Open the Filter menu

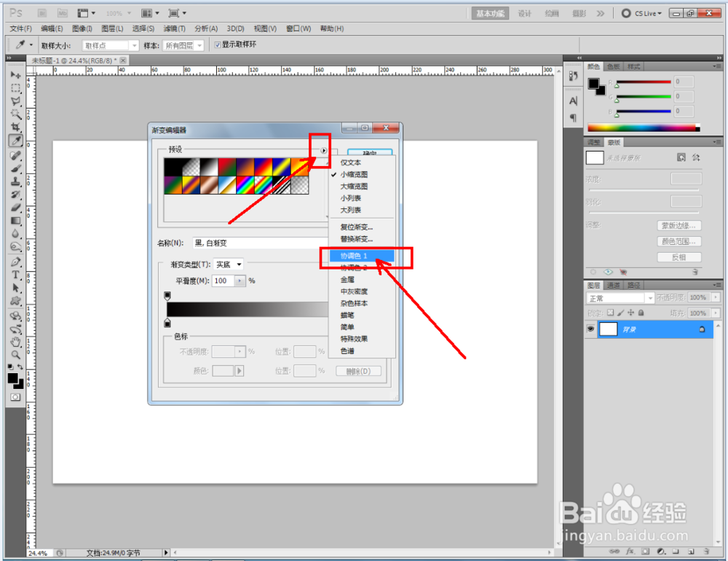tap(174, 29)
